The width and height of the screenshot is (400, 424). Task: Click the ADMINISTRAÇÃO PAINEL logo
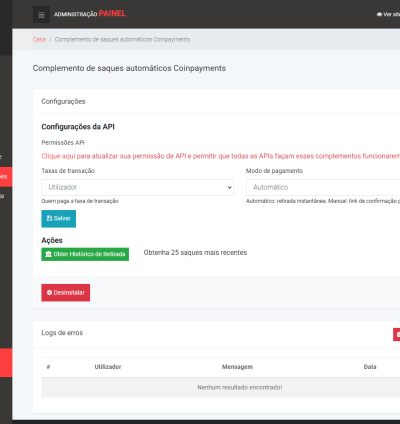coord(90,14)
